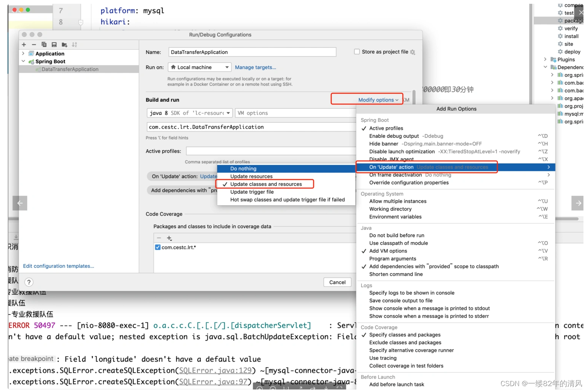Click SQLError.java:129 link in console
The image size is (588, 391).
215,371
